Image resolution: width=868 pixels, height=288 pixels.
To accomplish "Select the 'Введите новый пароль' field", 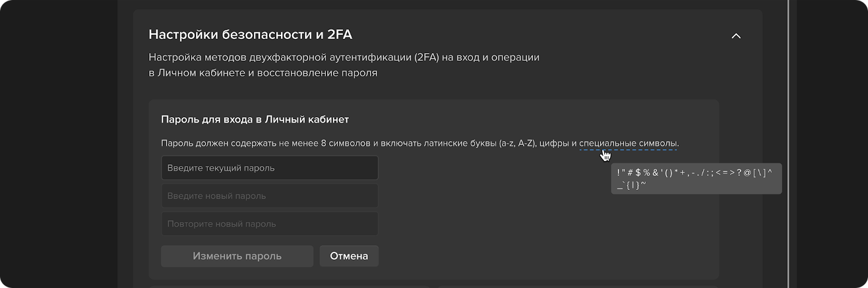I will pyautogui.click(x=270, y=196).
